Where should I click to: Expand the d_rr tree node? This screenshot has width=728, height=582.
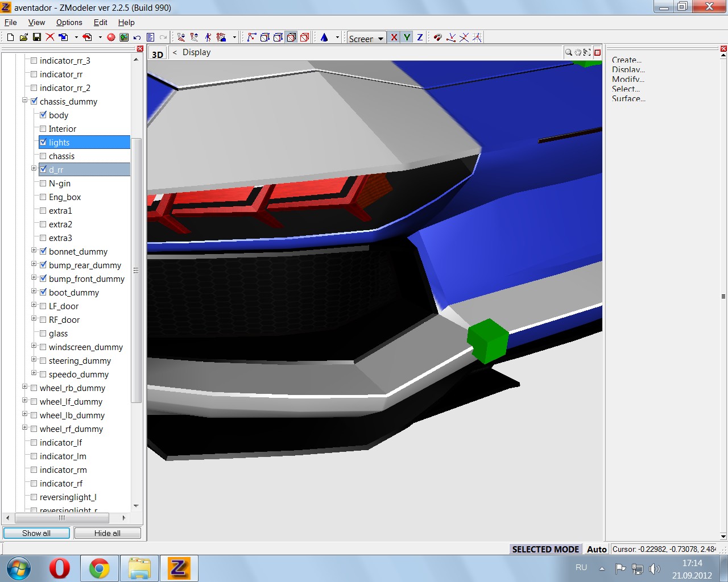[x=34, y=168]
